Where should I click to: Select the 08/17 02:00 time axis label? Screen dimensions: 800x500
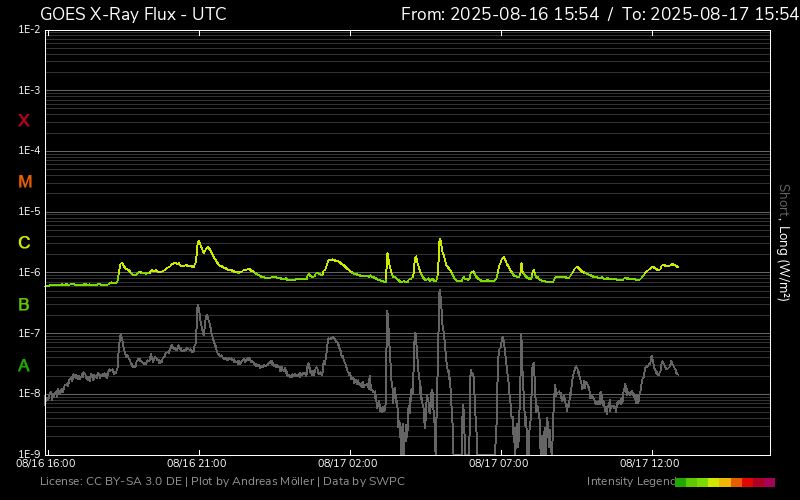click(347, 464)
